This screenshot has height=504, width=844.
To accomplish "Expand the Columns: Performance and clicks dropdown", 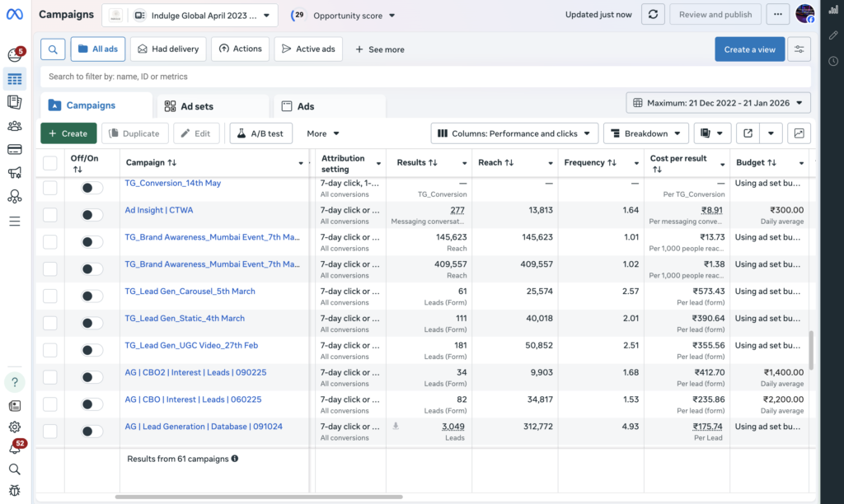I will [514, 133].
